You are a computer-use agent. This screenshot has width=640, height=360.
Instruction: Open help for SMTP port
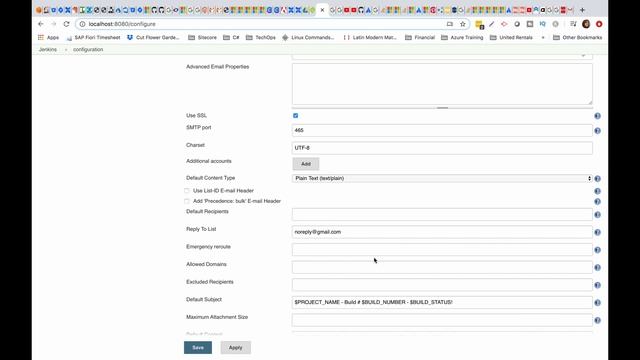[597, 131]
